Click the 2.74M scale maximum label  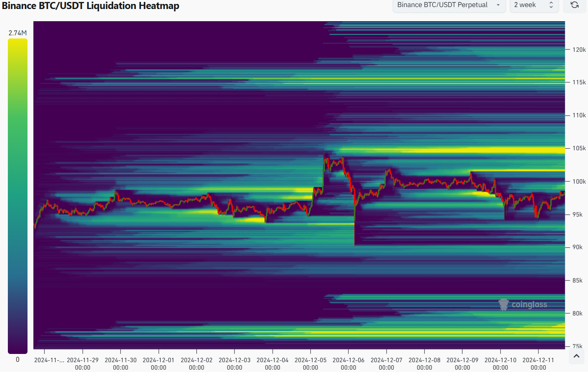pyautogui.click(x=18, y=33)
